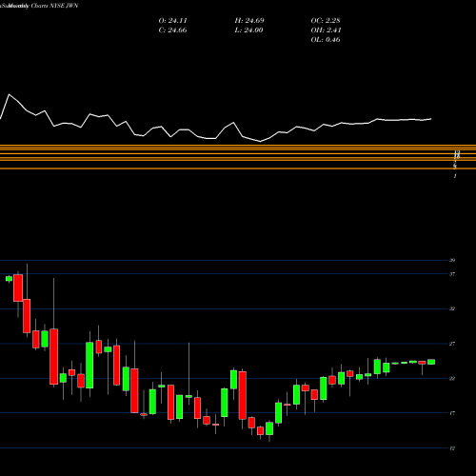Click the 'OC: 2.28' reading
Screen dimensions: 476x476
(x=326, y=21)
